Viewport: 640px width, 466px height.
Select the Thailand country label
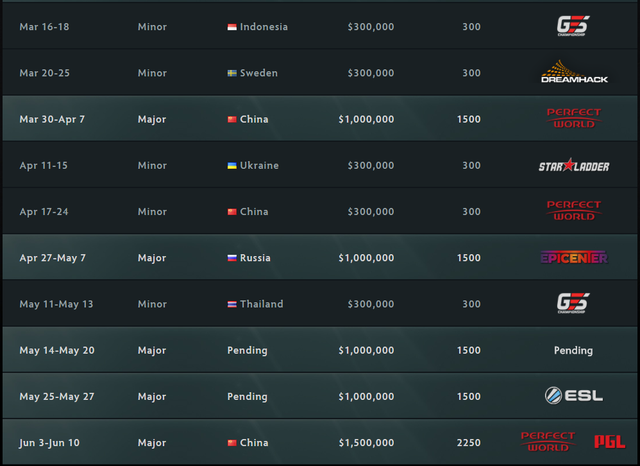click(x=262, y=304)
